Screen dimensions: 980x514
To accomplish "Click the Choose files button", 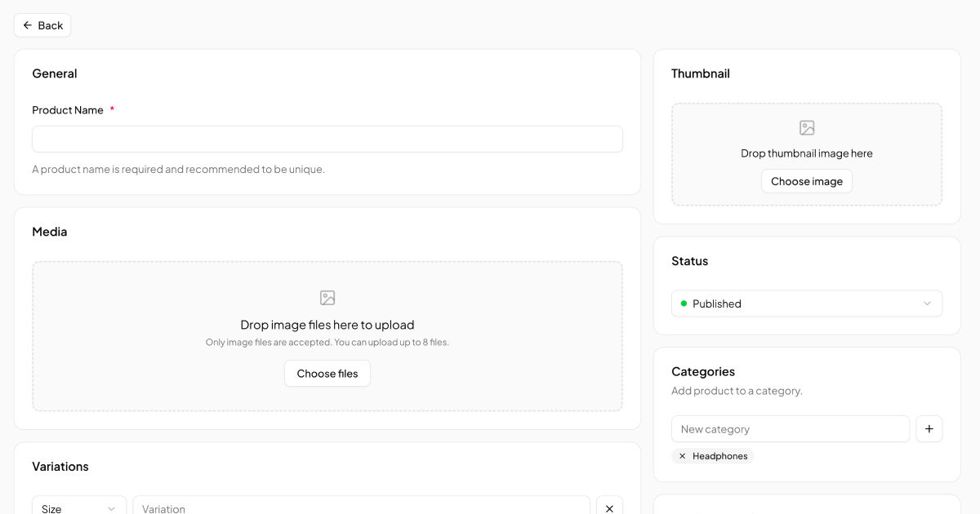I will (327, 373).
